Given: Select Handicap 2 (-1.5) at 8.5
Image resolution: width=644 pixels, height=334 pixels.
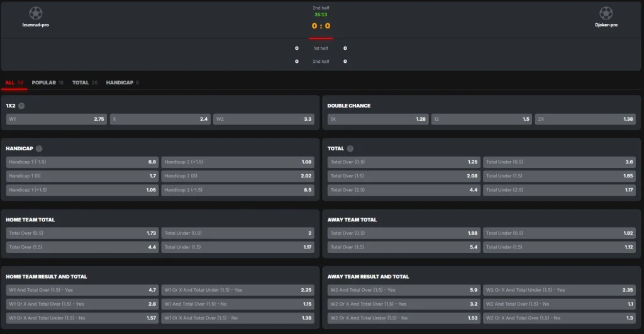Looking at the screenshot, I should click(238, 190).
